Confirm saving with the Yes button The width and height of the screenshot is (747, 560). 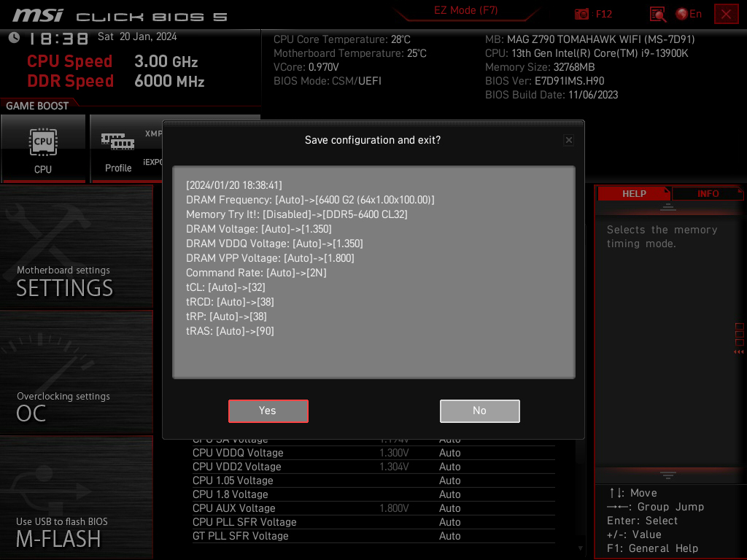click(x=268, y=411)
